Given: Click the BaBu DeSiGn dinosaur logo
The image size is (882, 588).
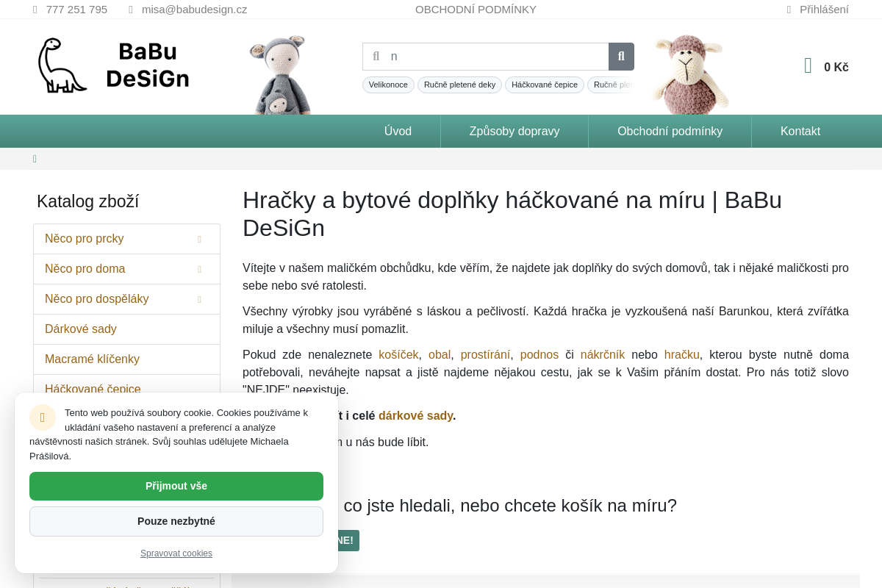Looking at the screenshot, I should (x=114, y=65).
